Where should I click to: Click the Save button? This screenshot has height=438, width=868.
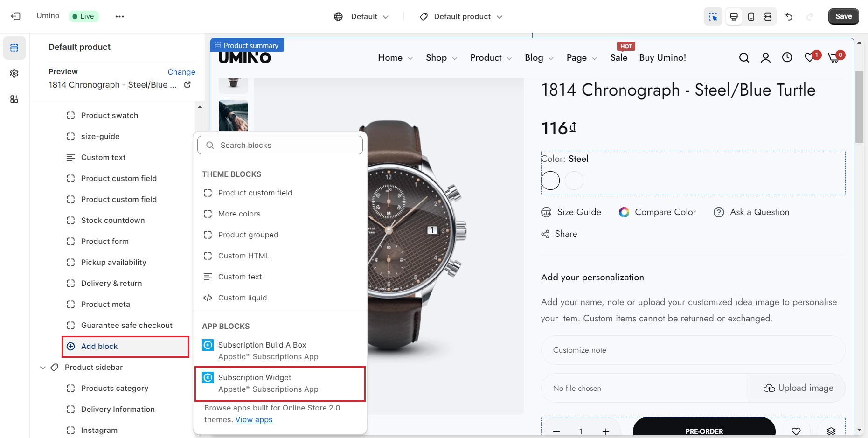(x=843, y=16)
